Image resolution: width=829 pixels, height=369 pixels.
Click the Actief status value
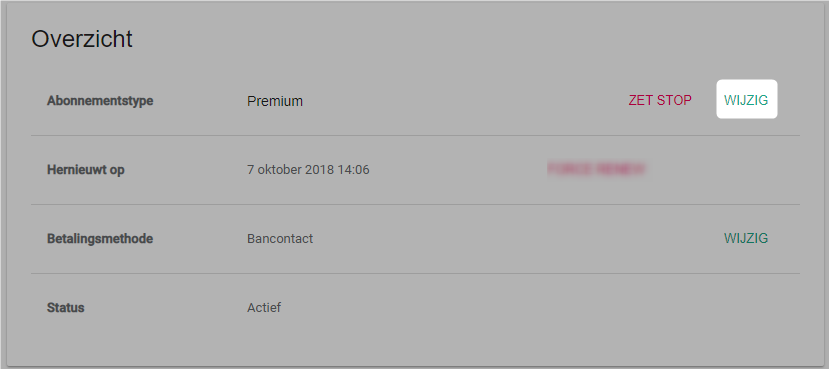(x=264, y=307)
